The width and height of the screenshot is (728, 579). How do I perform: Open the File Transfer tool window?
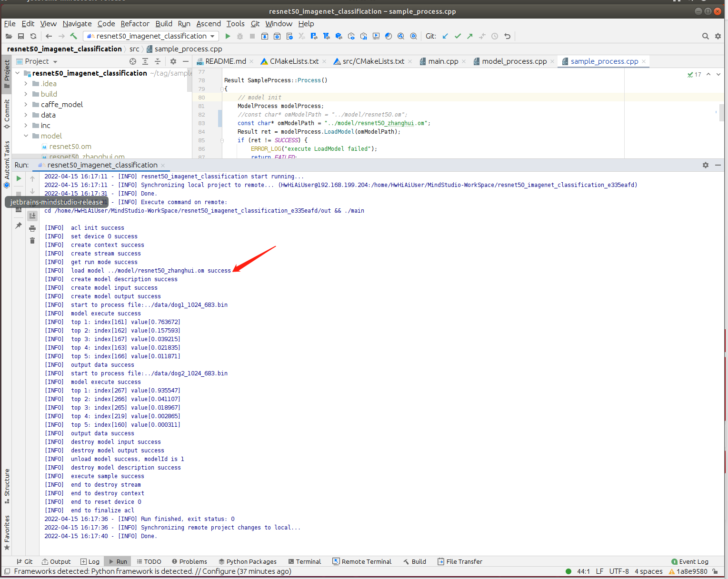click(x=460, y=561)
